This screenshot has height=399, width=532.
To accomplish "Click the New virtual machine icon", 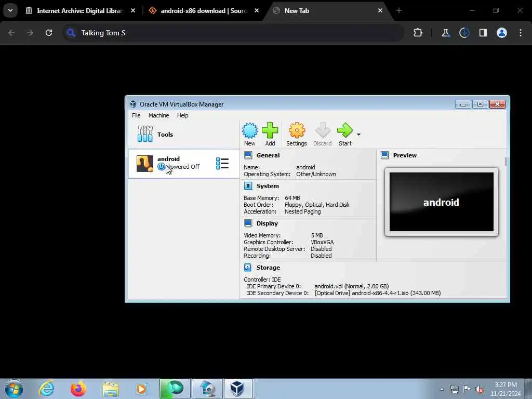I will (x=250, y=134).
